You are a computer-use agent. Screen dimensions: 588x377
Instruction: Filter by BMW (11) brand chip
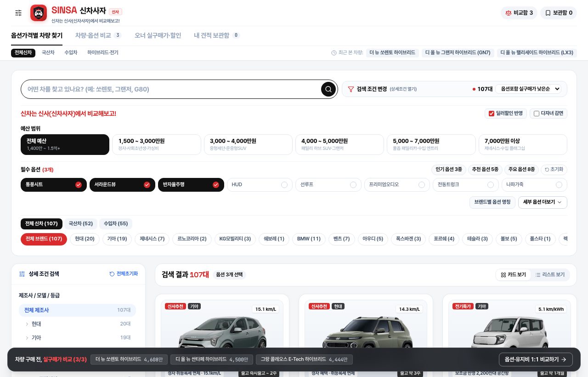click(309, 239)
